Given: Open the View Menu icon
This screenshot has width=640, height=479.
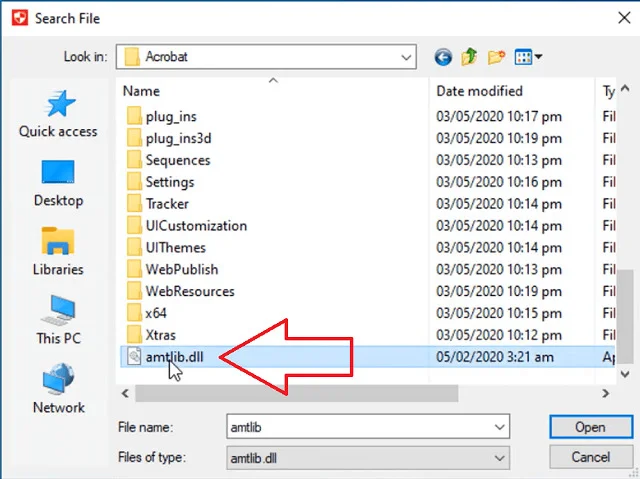Looking at the screenshot, I should tap(523, 57).
